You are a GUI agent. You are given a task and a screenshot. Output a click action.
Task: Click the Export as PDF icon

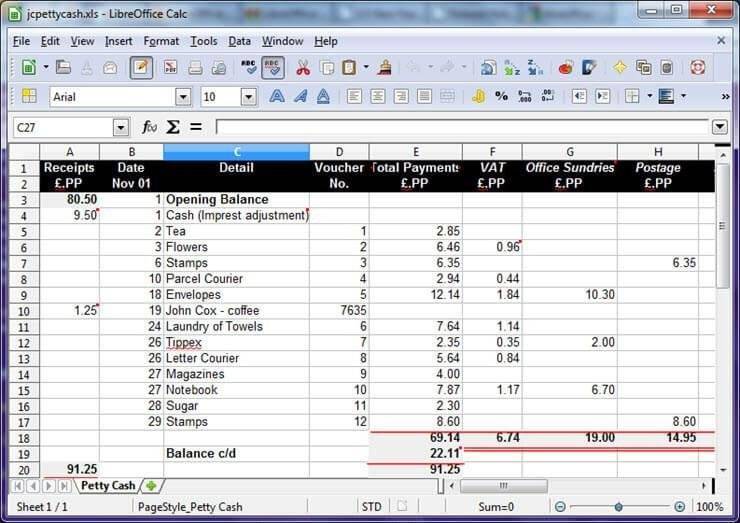pyautogui.click(x=171, y=68)
